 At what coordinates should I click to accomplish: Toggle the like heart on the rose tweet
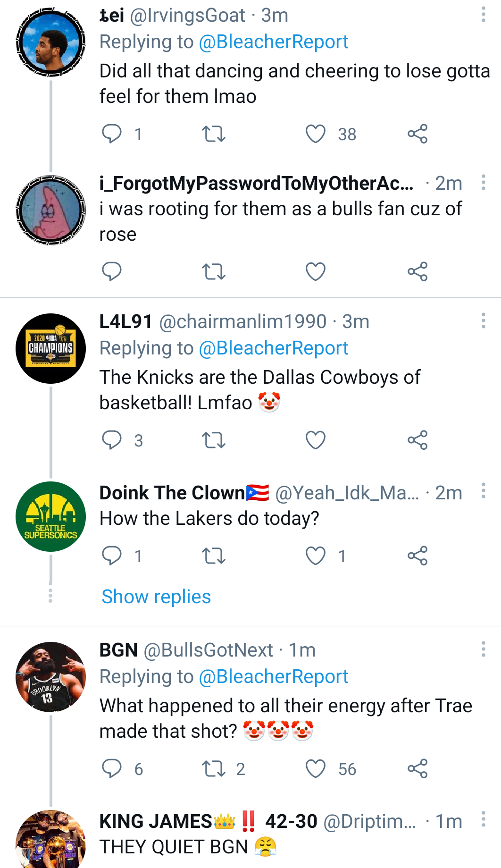point(315,271)
